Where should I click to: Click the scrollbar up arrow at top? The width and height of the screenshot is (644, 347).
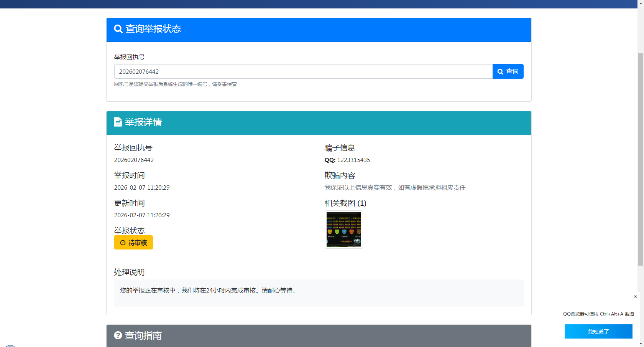pyautogui.click(x=641, y=2)
